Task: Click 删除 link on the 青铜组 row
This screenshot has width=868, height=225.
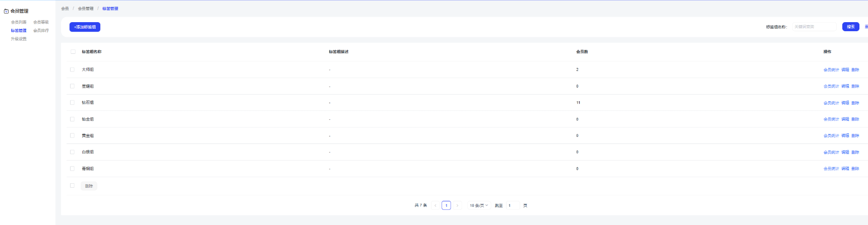Action: click(x=855, y=169)
